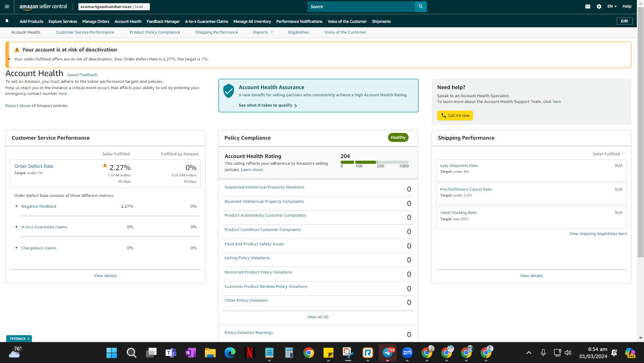
Task: Open the Product Policy Compliance tab
Action: pos(155,32)
